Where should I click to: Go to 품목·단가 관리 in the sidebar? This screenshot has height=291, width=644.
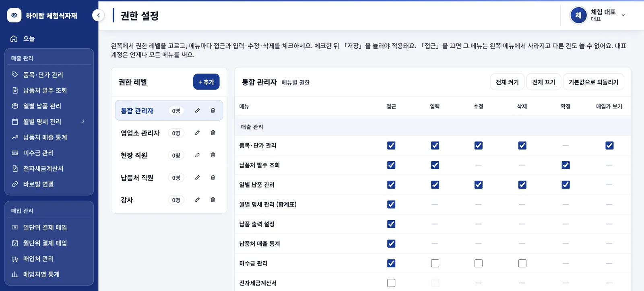click(49, 75)
